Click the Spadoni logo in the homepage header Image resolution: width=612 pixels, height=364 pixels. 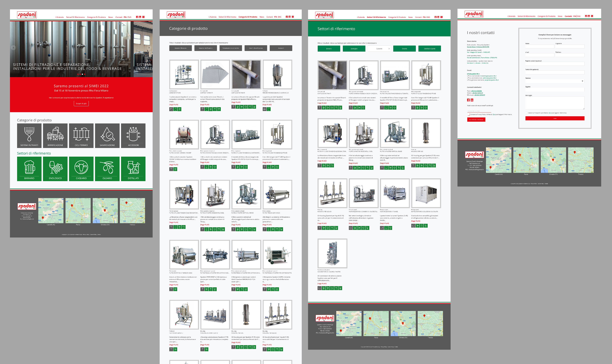click(27, 15)
